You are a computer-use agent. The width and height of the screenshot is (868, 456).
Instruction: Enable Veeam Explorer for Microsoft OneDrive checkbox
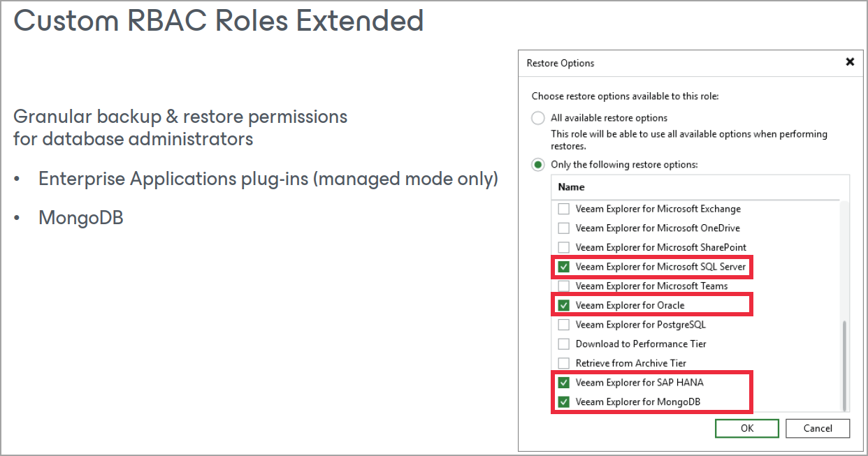pos(564,228)
